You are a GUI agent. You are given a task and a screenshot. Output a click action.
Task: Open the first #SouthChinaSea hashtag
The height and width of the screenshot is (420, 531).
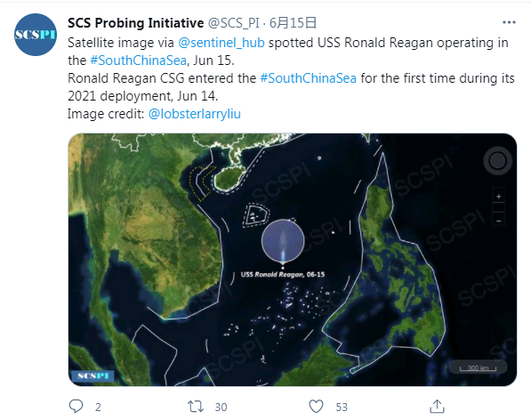(x=138, y=61)
